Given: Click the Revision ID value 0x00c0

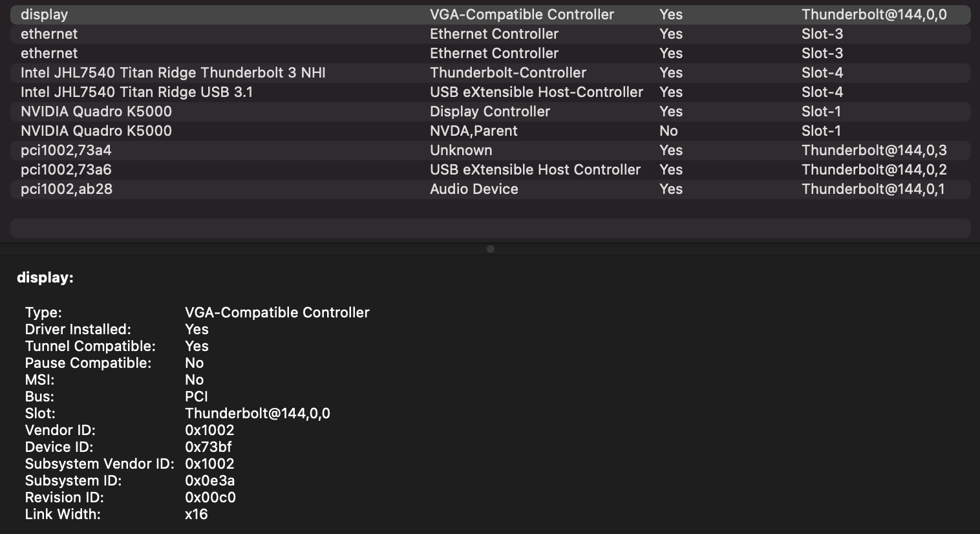Looking at the screenshot, I should pyautogui.click(x=210, y=497).
